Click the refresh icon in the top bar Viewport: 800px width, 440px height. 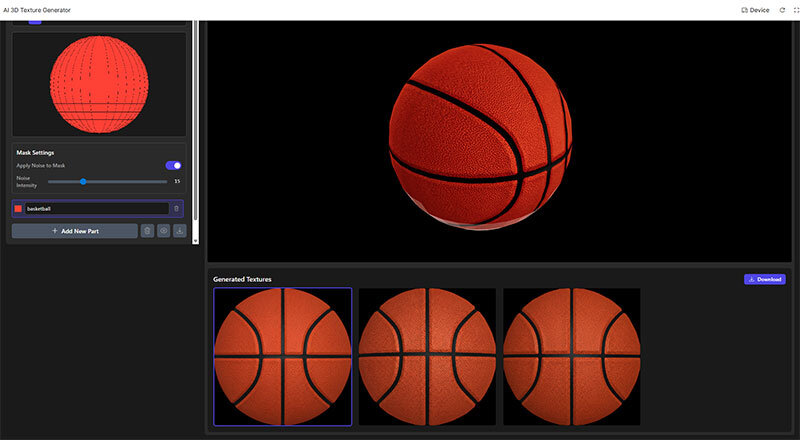tap(782, 10)
